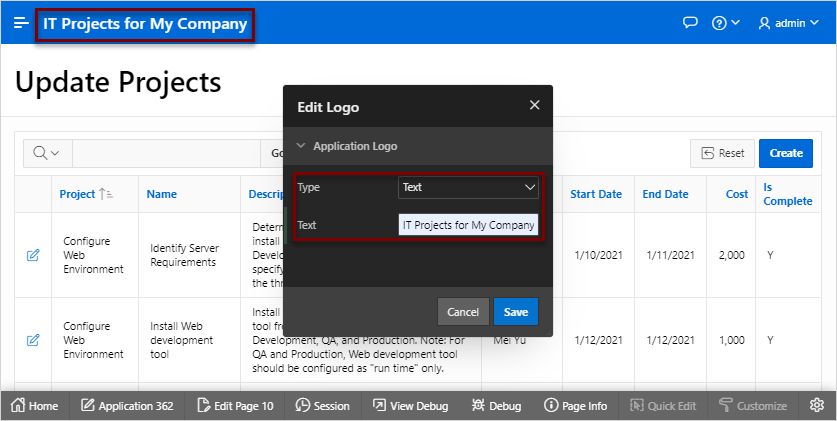The height and width of the screenshot is (421, 837).
Task: Open Page Info in developer toolbar
Action: (575, 406)
